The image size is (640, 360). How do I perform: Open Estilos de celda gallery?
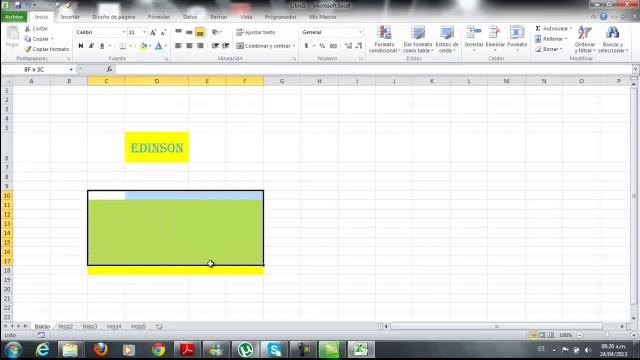447,39
